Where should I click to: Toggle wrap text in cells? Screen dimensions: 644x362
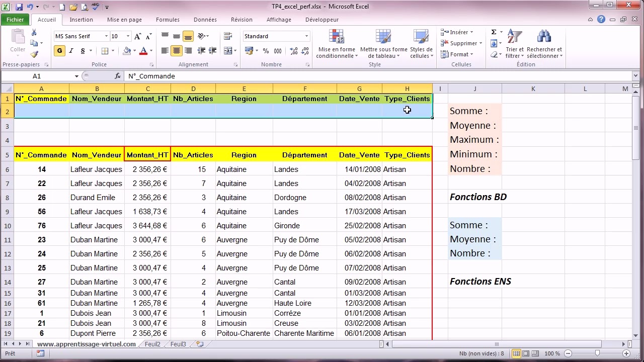(x=228, y=36)
